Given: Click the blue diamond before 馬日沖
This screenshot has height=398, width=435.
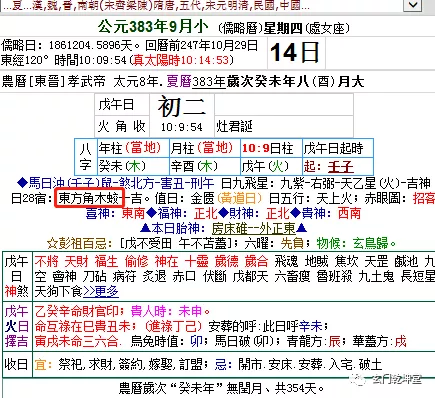Looking at the screenshot, I should point(22,183).
